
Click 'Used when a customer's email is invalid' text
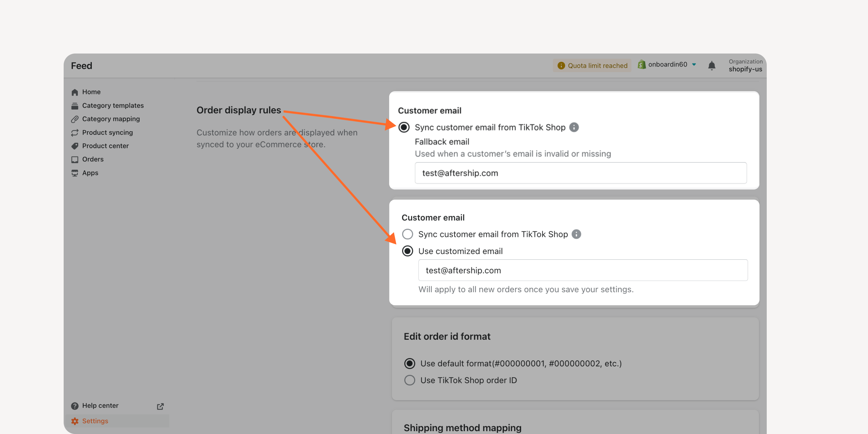[512, 154]
